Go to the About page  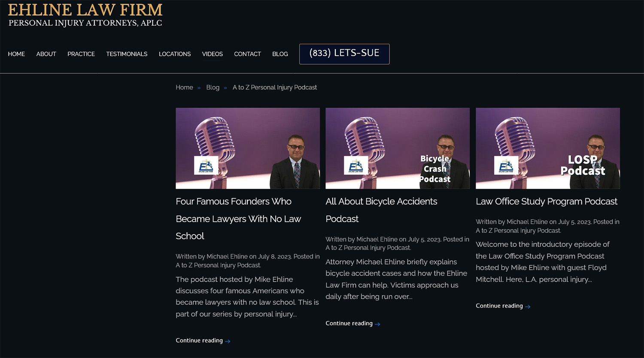click(46, 54)
